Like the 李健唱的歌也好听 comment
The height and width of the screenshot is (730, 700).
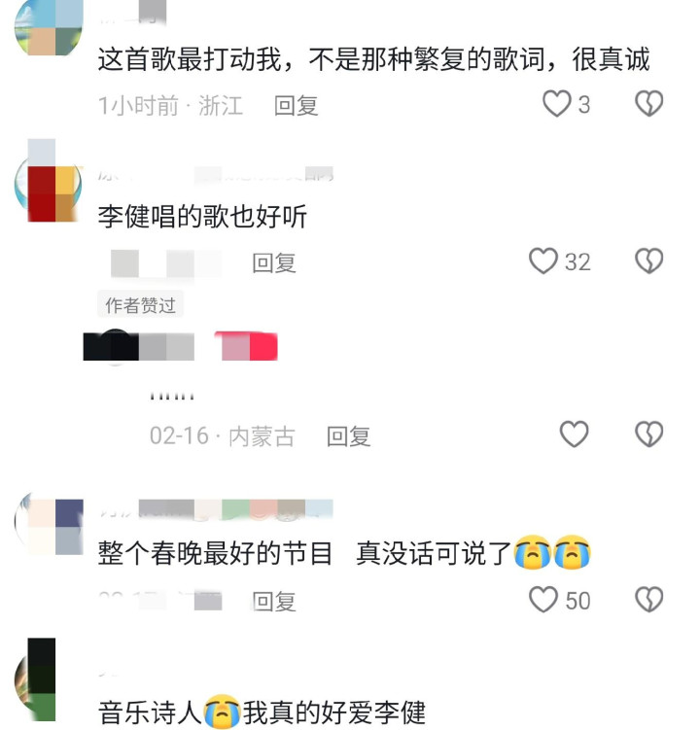543,261
